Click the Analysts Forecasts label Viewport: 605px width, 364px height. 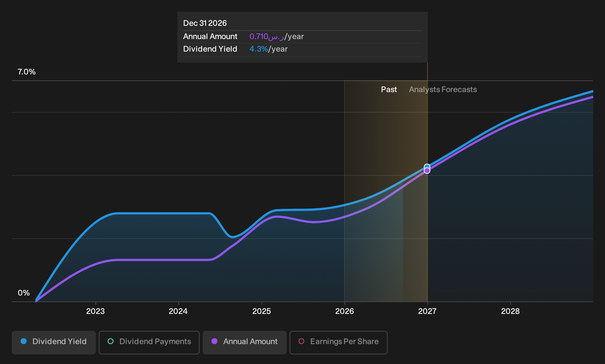tap(443, 90)
